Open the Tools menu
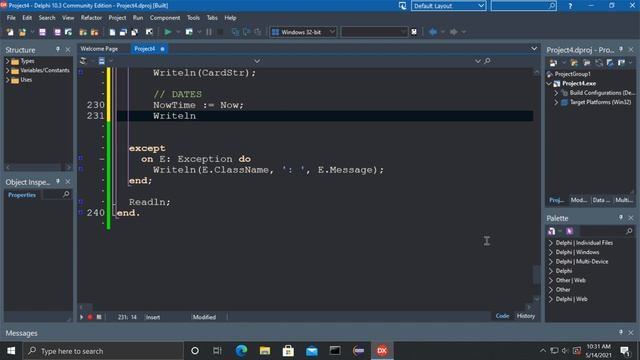This screenshot has height=360, width=640. point(193,18)
